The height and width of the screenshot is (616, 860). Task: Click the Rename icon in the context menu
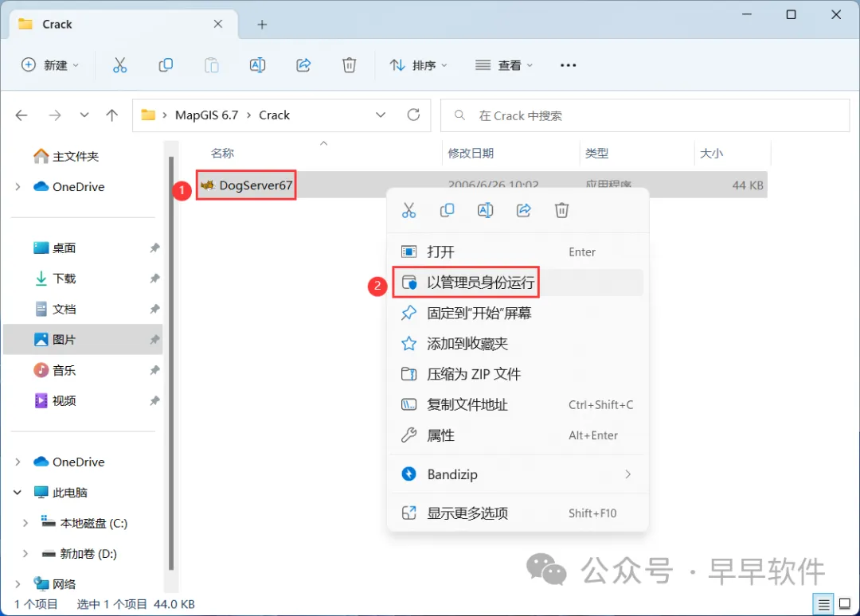point(486,210)
